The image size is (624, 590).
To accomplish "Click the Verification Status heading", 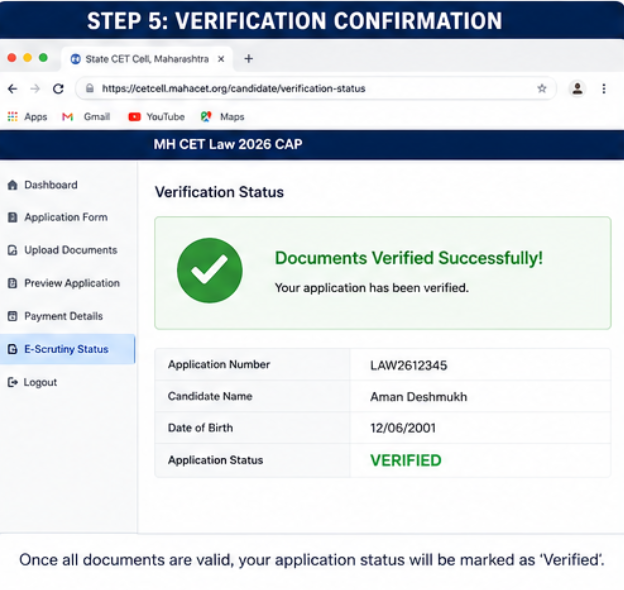I will click(x=219, y=192).
